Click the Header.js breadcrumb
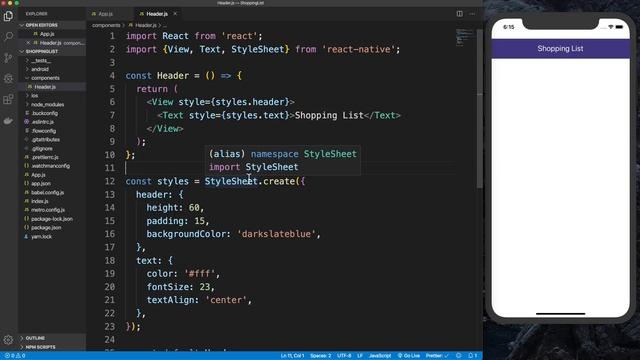This screenshot has width=640, height=360. (x=145, y=25)
